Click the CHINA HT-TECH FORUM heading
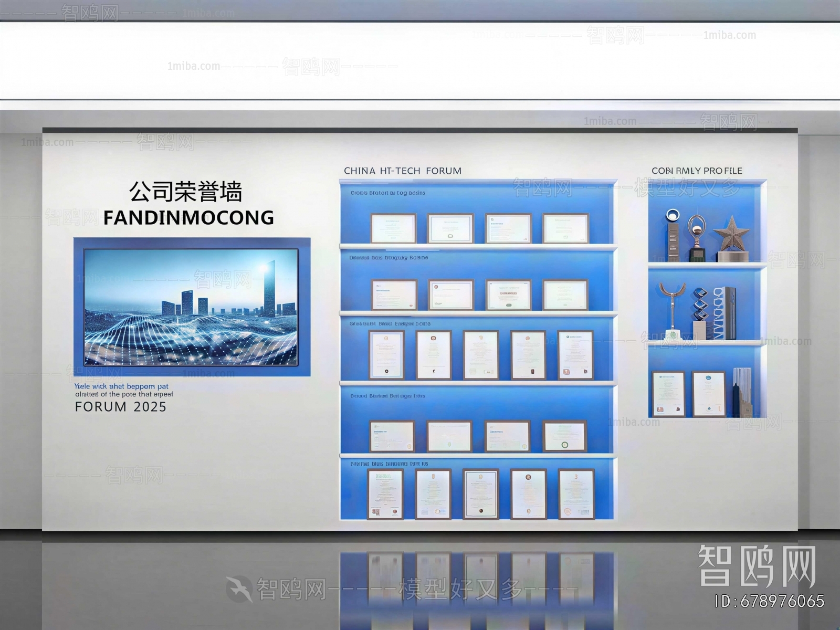This screenshot has width=840, height=630. point(403,171)
